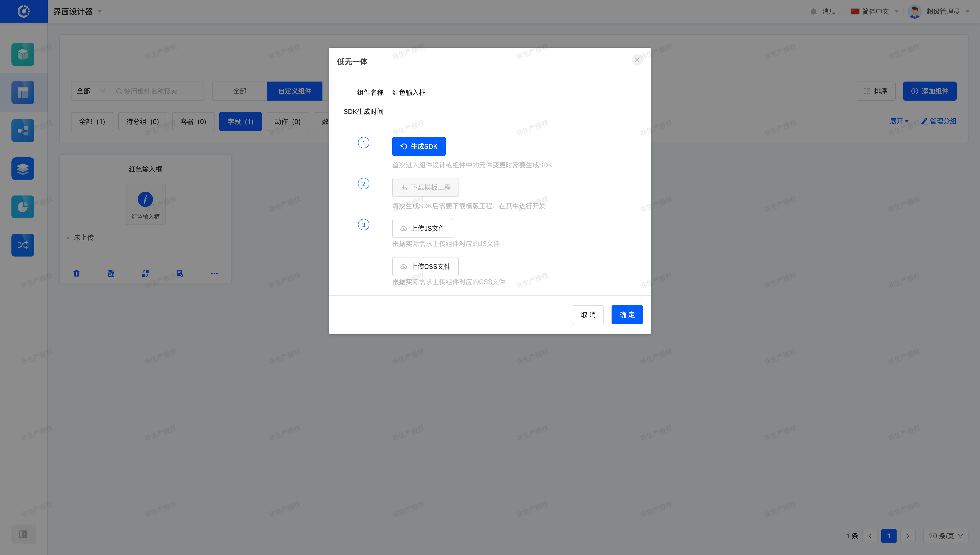Click the trash icon on 红色输入框 card

tap(77, 273)
